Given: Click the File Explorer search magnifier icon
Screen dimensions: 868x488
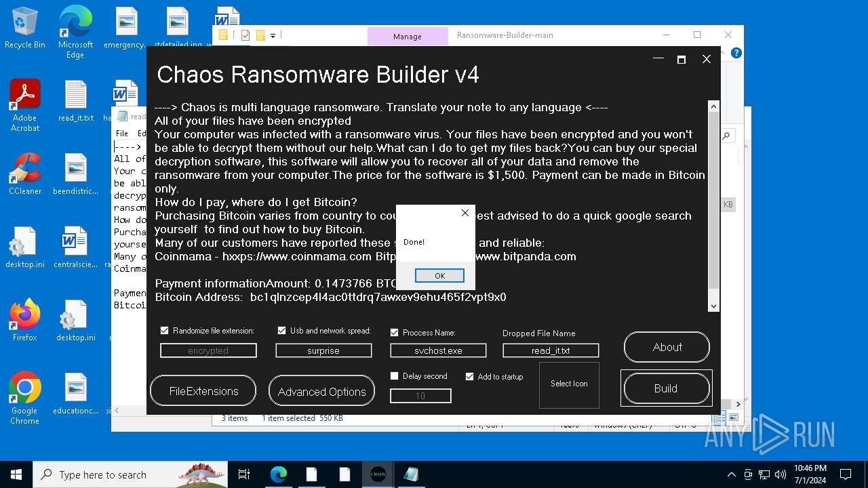Looking at the screenshot, I should (726, 136).
